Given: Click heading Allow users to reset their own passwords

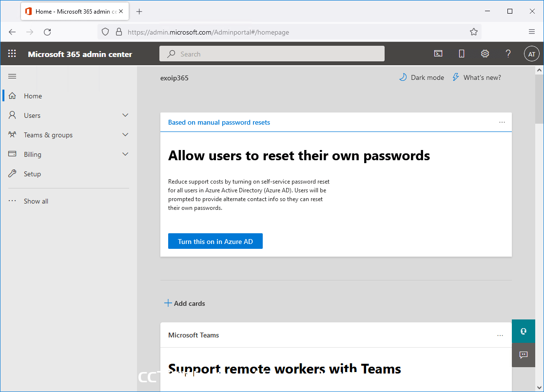Looking at the screenshot, I should (x=299, y=156).
